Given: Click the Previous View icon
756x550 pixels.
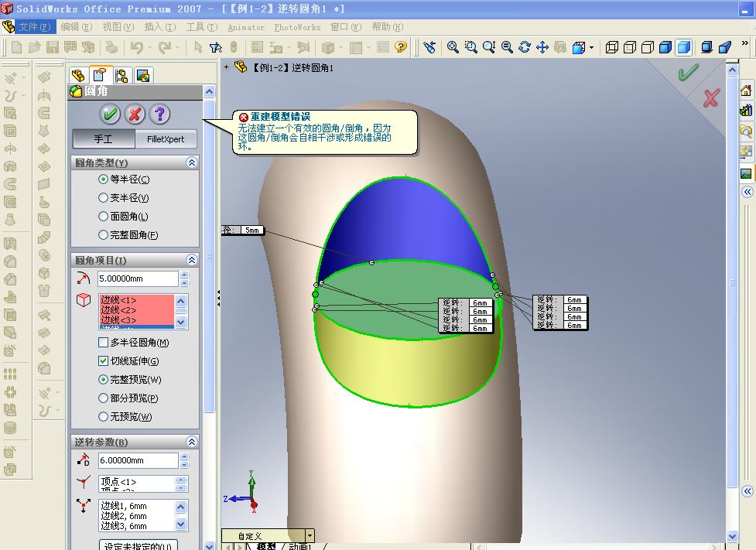Looking at the screenshot, I should click(x=429, y=47).
